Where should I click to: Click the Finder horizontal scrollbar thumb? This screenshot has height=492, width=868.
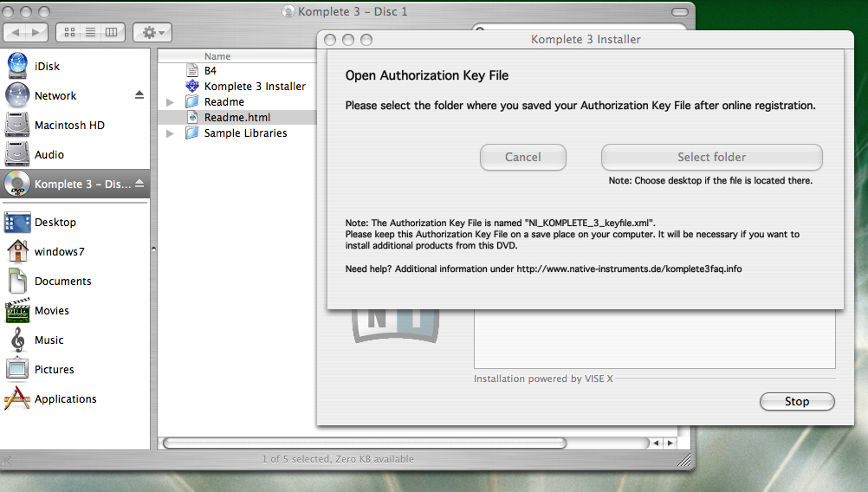coord(365,443)
